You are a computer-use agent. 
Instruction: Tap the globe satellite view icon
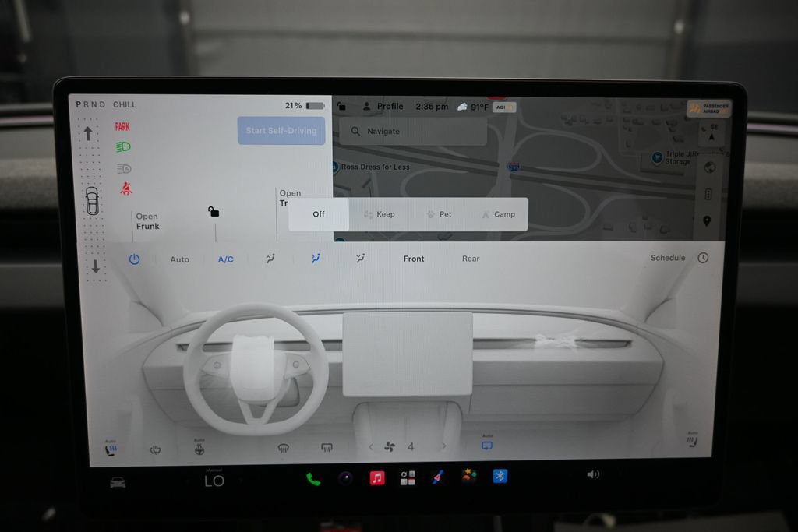tap(710, 167)
